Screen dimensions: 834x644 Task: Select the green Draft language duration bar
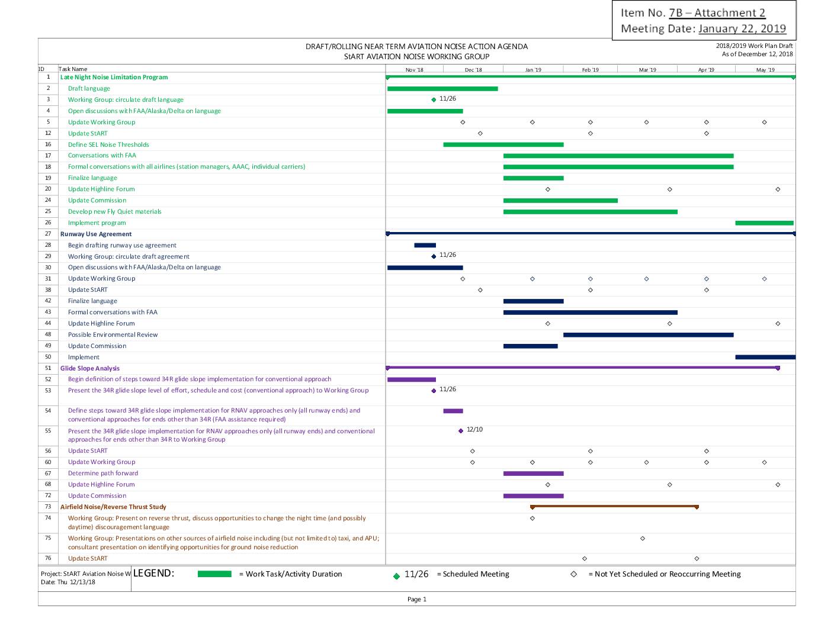coord(442,89)
